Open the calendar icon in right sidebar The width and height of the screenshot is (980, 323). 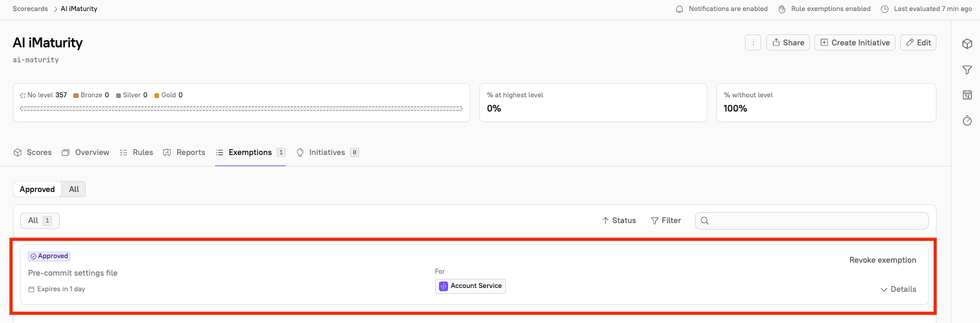[x=966, y=95]
